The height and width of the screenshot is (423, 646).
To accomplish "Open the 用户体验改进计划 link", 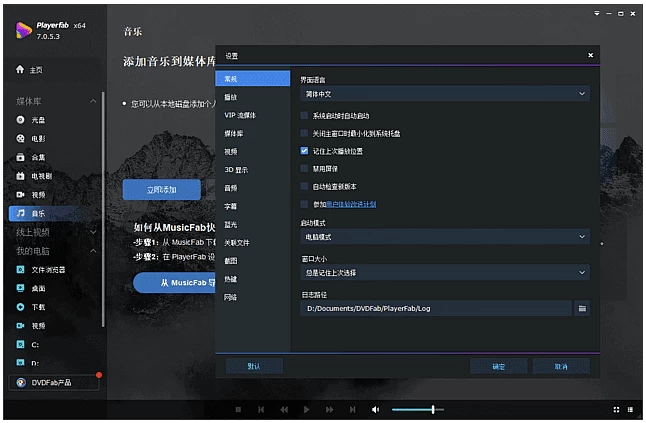I will coord(350,204).
